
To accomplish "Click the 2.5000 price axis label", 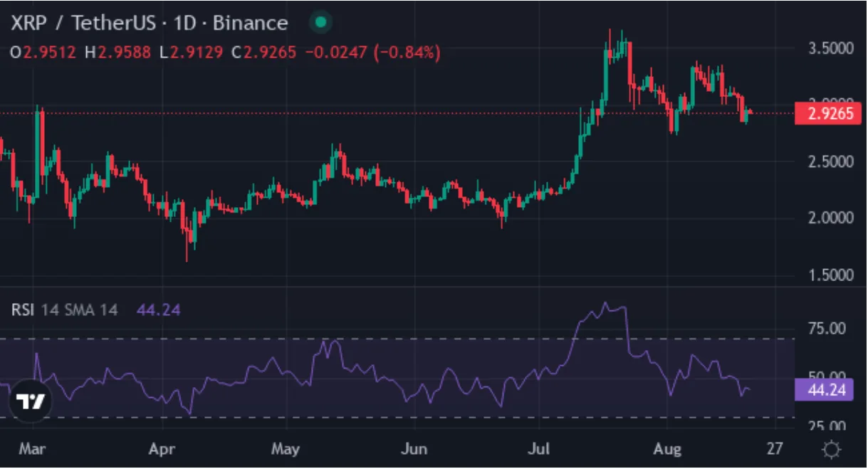I will pyautogui.click(x=830, y=162).
